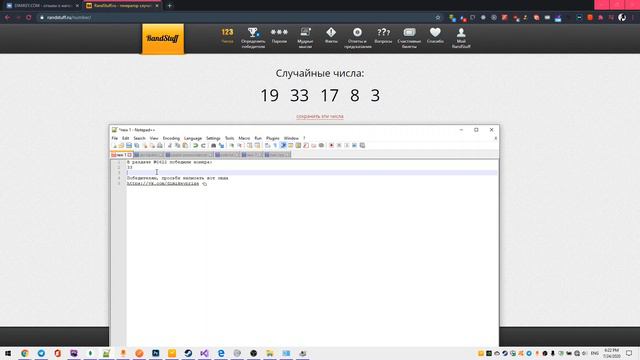This screenshot has height=360, width=640.
Task: Open Microsoft Edge from the taskbar
Action: point(221,353)
